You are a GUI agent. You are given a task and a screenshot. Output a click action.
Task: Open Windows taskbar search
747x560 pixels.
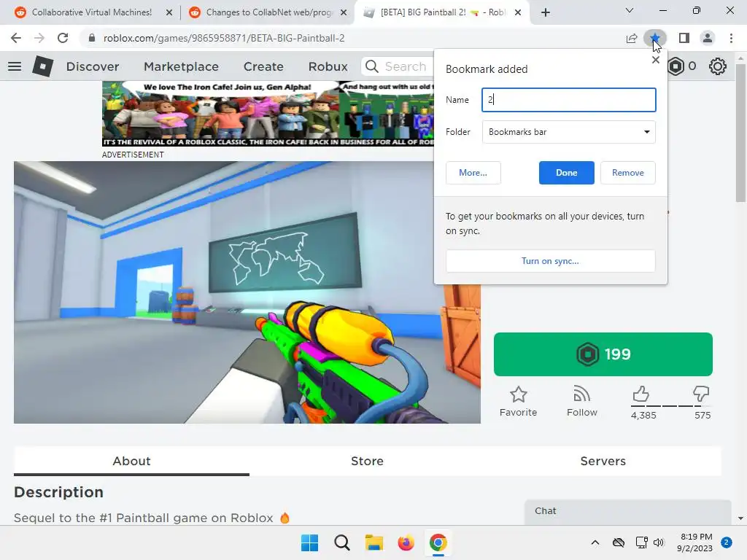tap(341, 542)
